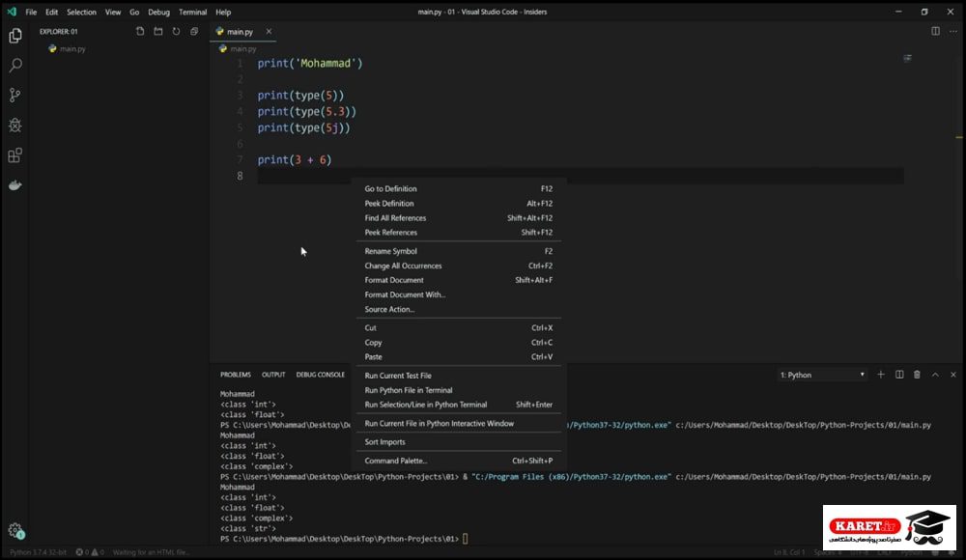This screenshot has height=560, width=966.
Task: Open the View menu
Action: click(113, 12)
